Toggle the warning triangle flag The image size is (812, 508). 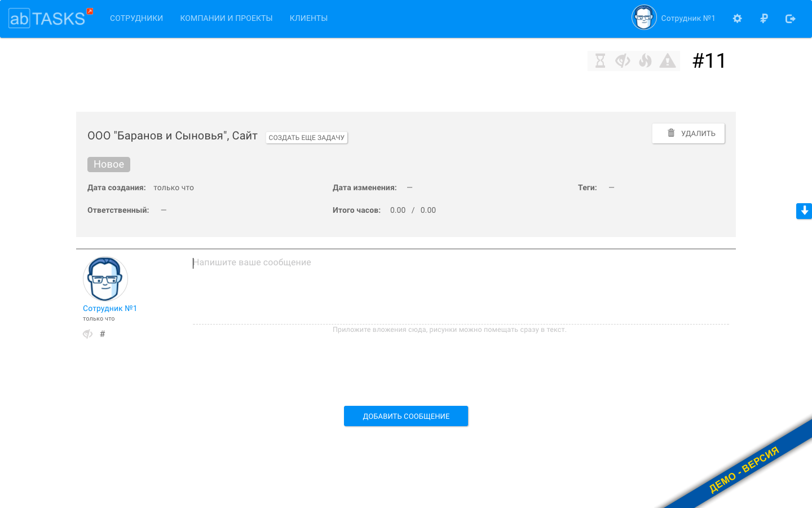(668, 61)
